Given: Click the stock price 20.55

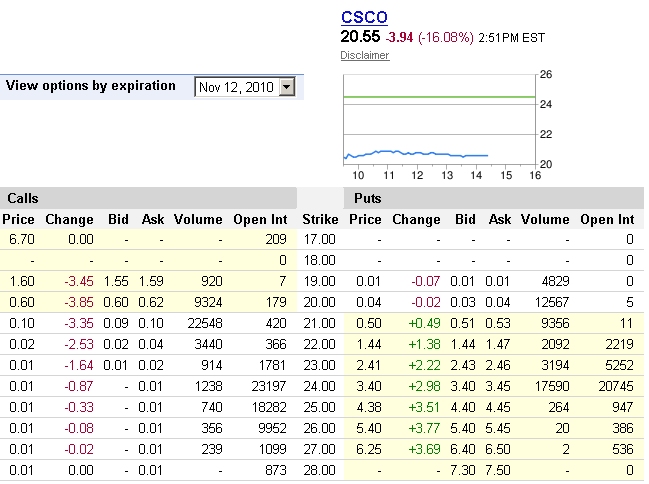Looking at the screenshot, I should pyautogui.click(x=360, y=36).
